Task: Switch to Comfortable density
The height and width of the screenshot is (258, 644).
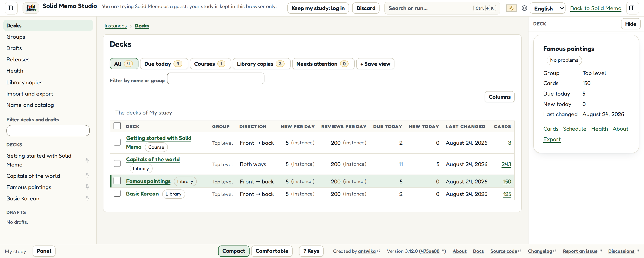Action: 272,251
